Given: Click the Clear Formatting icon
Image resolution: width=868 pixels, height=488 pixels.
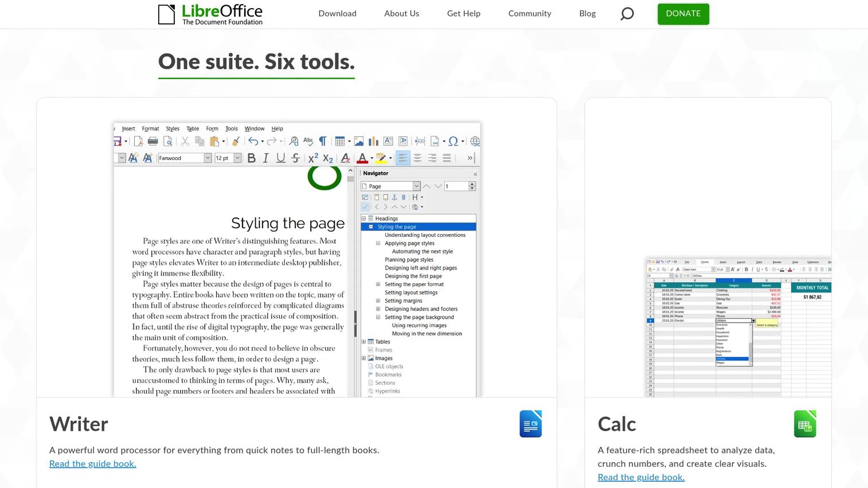Looking at the screenshot, I should [x=345, y=158].
